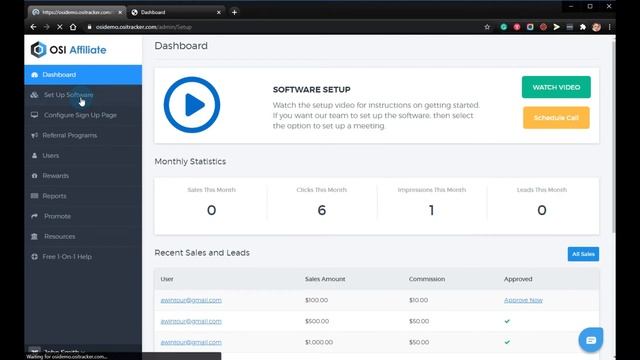
Task: Play the software setup video
Action: (192, 105)
